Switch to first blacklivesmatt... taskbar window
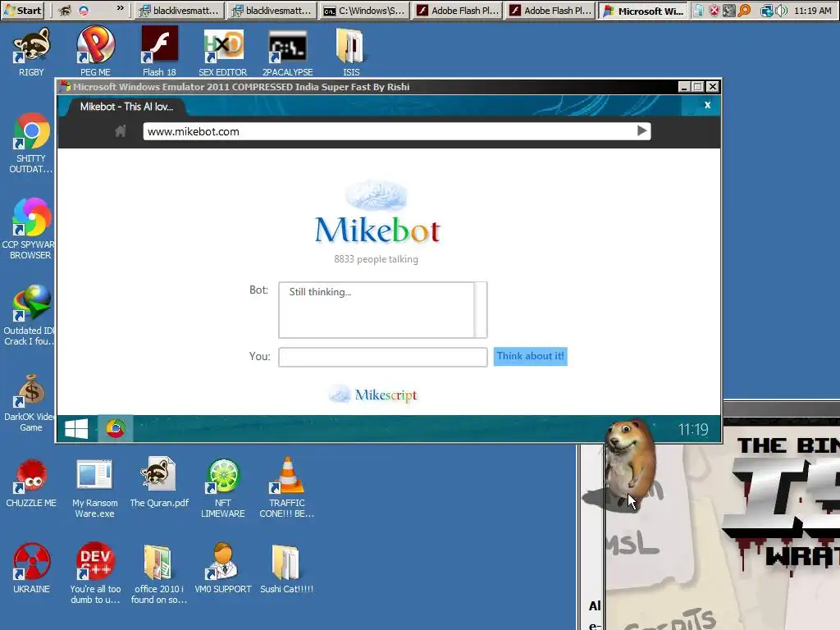Viewport: 840px width, 630px height. click(x=180, y=10)
